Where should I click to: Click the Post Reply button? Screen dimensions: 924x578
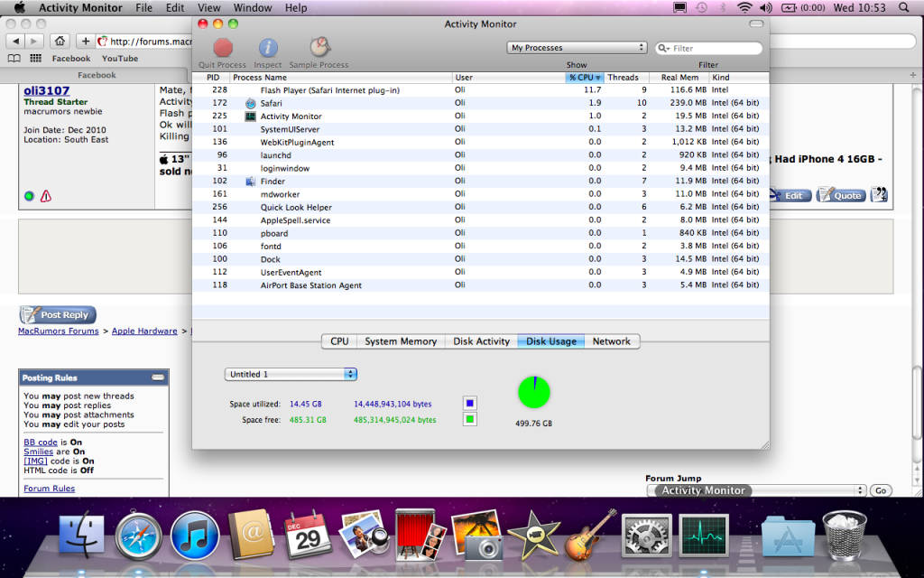[x=58, y=314]
